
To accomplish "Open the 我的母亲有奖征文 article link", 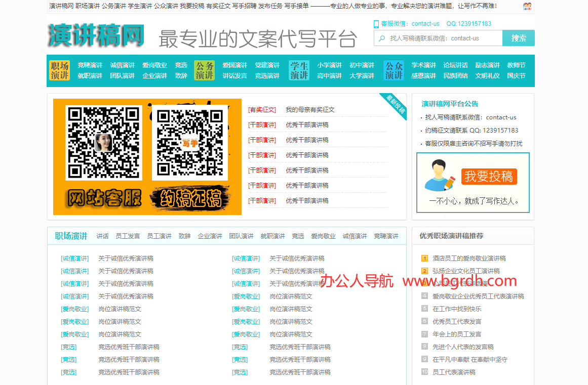I will tap(310, 110).
